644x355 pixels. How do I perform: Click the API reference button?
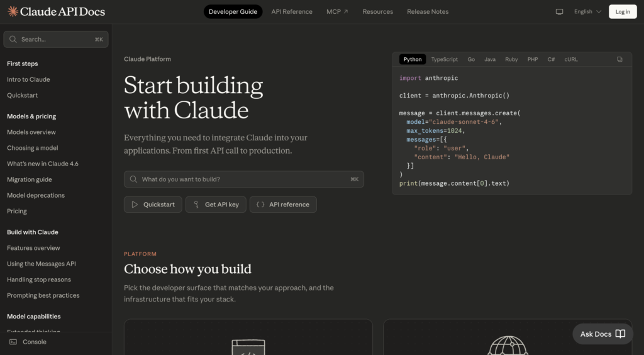283,204
